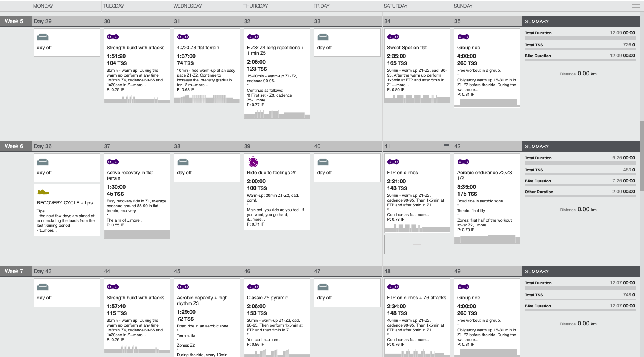Image resolution: width=644 pixels, height=357 pixels.
Task: Click the day off icon on Day 47
Action: tap(323, 287)
